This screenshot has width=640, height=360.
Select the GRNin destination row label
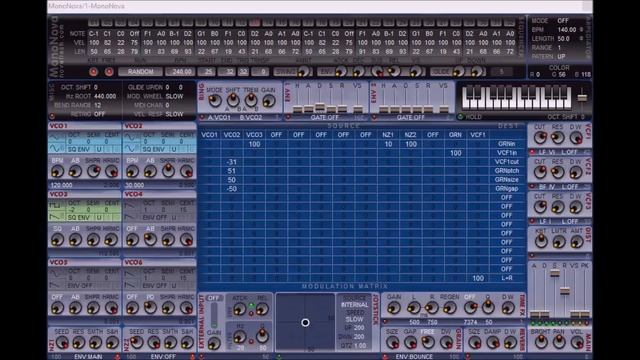(507, 144)
